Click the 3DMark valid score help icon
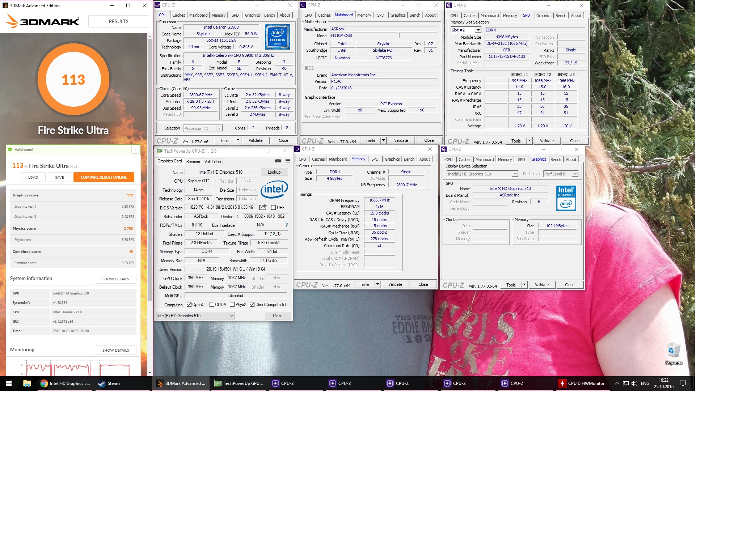The image size is (747, 560). tap(135, 149)
